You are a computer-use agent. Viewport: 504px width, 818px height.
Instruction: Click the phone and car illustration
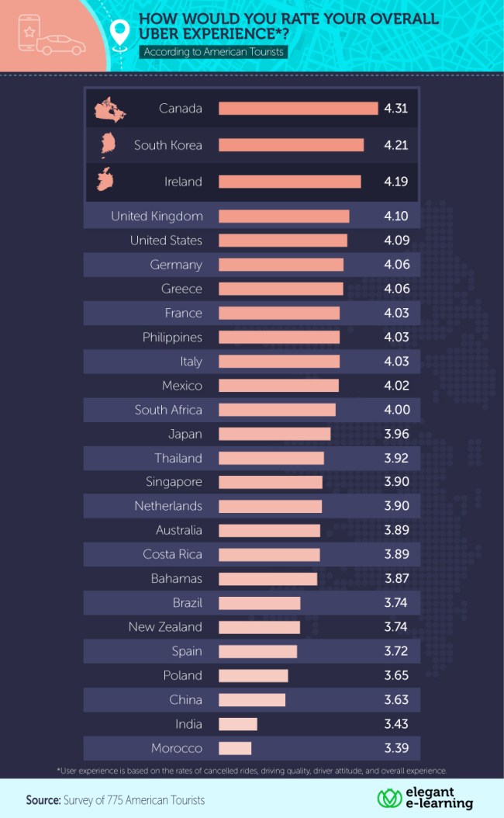(x=51, y=34)
